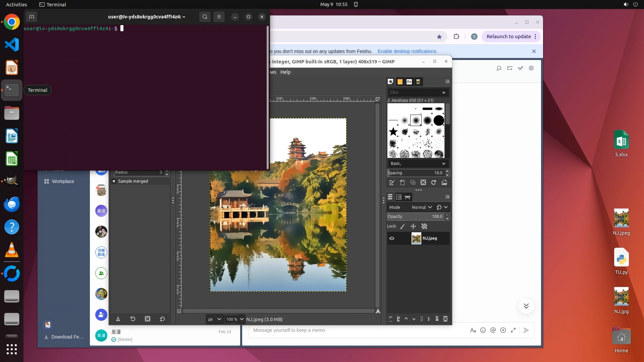Click the Relaunch to update button
644x362 pixels.
[x=508, y=37]
